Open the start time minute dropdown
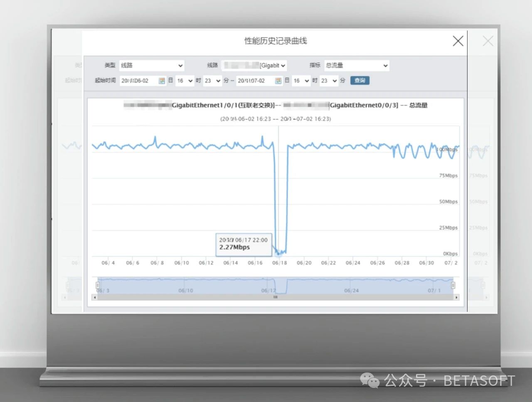The image size is (532, 402). pyautogui.click(x=212, y=81)
